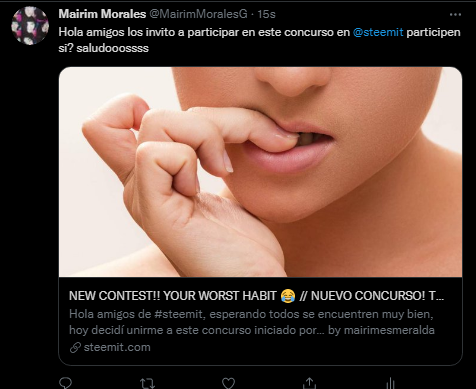Screen dimensions: 476x389
Task: Click the by mairimesmeralda author text
Action: [381, 330]
